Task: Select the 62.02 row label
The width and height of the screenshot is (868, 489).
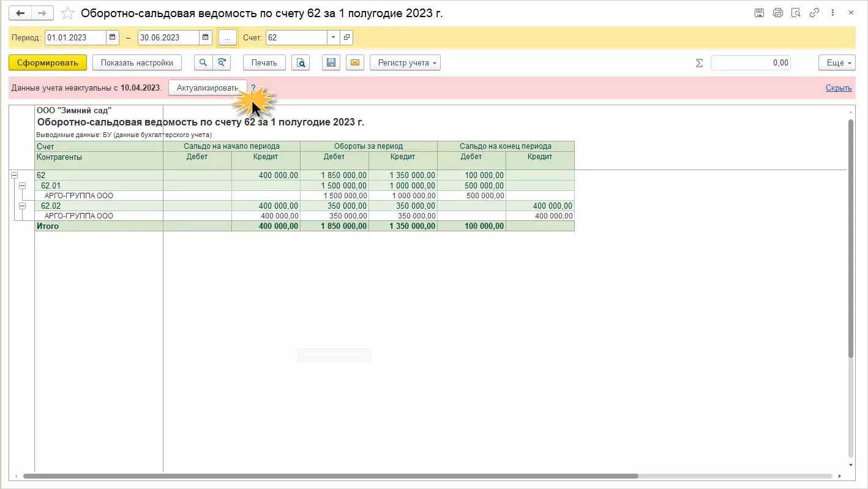Action: (99, 206)
